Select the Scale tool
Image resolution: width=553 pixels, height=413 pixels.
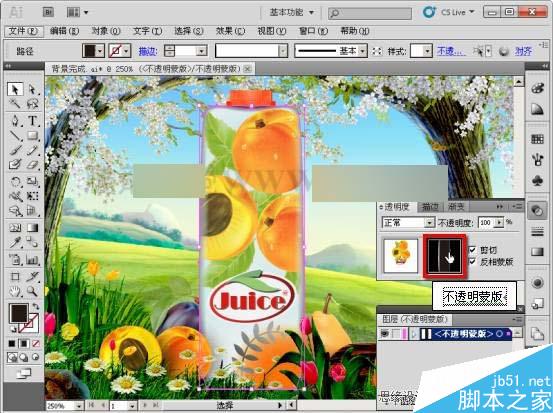point(32,182)
